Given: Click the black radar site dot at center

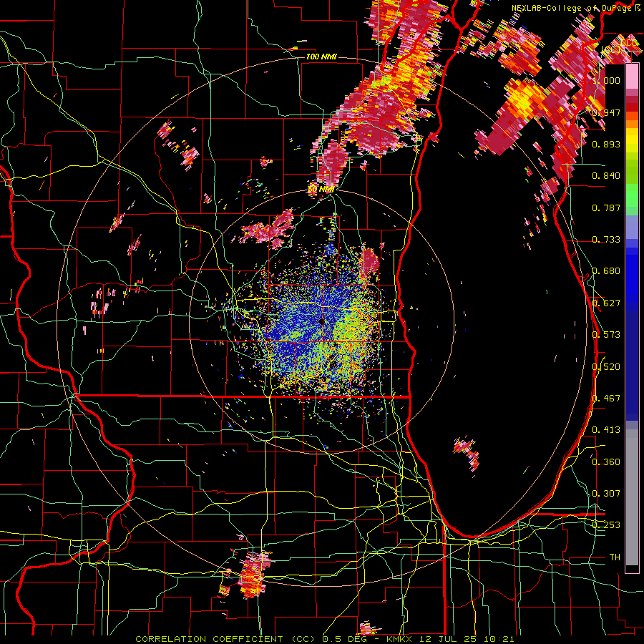Looking at the screenshot, I should pyautogui.click(x=321, y=321).
